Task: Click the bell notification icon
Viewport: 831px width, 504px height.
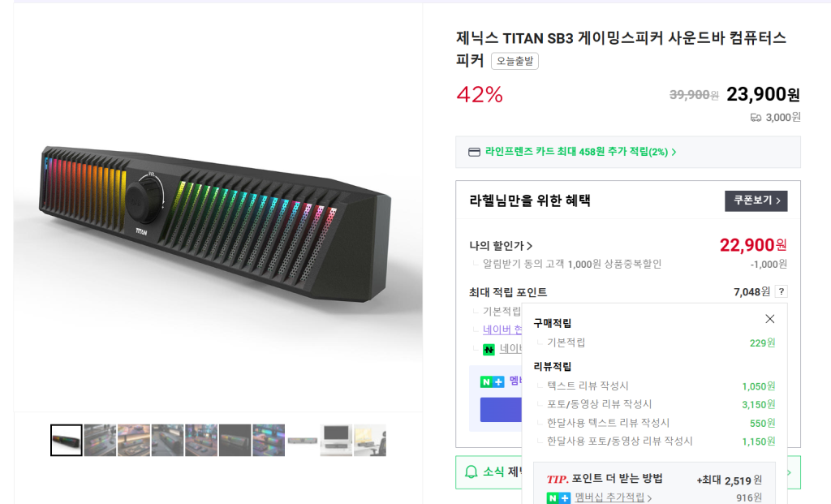Action: 471,472
